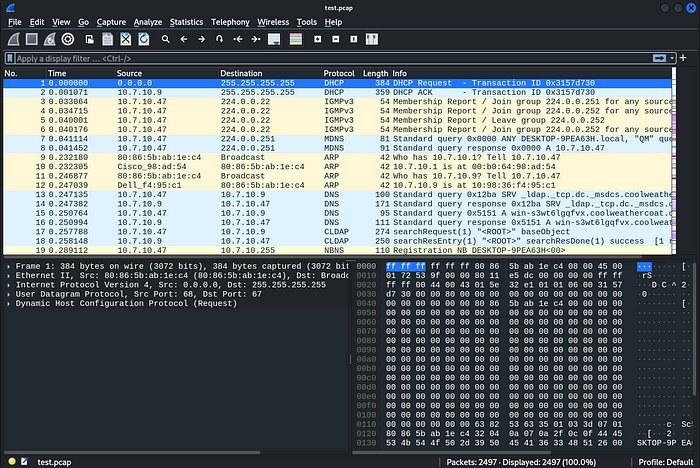The height and width of the screenshot is (468, 700).
Task: Select packet 2 DHCP ACK row
Action: pyautogui.click(x=337, y=92)
